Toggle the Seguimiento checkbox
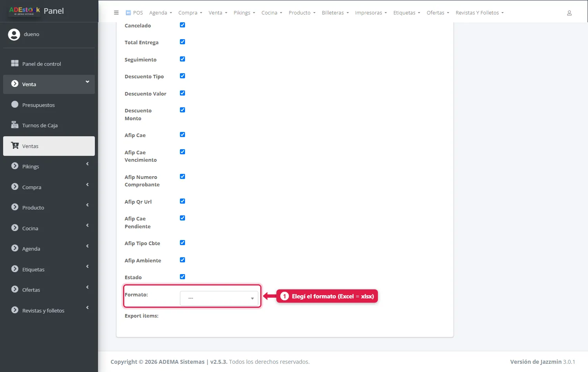 [x=182, y=59]
